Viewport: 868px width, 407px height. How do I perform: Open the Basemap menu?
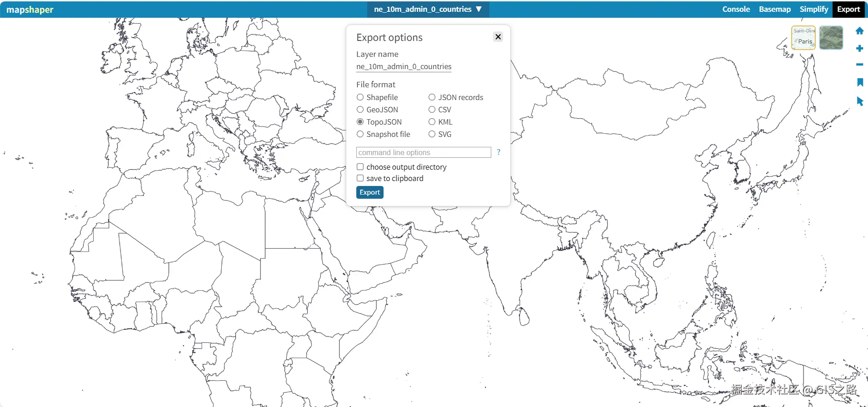click(x=774, y=9)
